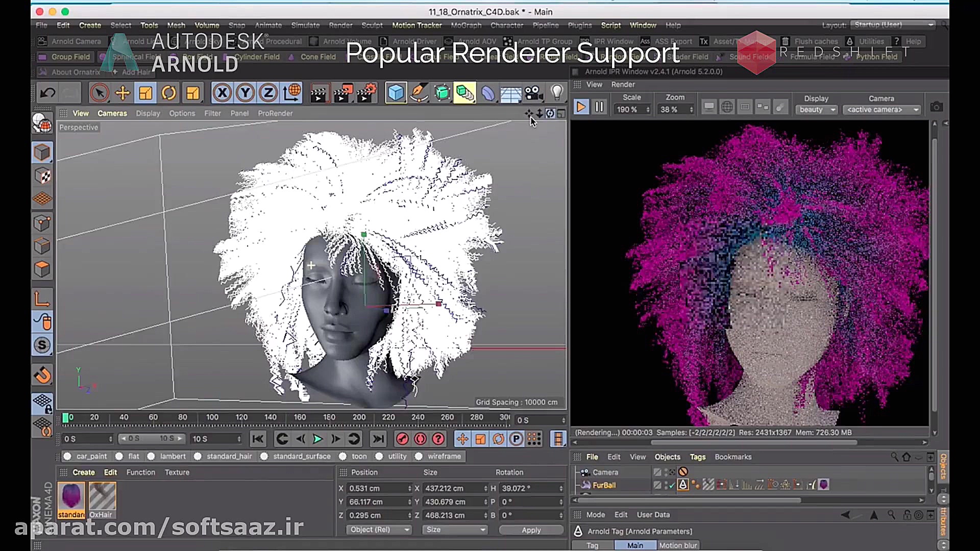Viewport: 980px width, 551px height.
Task: Take a snapshot with the IPR camera icon
Action: [936, 107]
